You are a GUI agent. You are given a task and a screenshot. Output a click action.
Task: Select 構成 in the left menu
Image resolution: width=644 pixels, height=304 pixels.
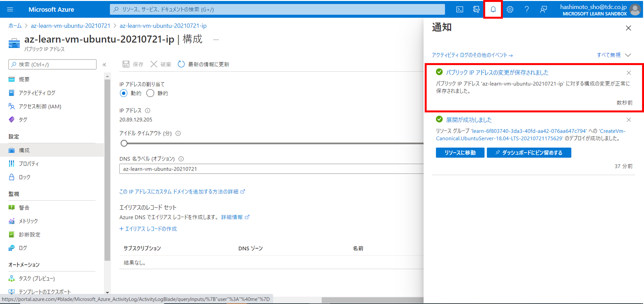coord(51,150)
